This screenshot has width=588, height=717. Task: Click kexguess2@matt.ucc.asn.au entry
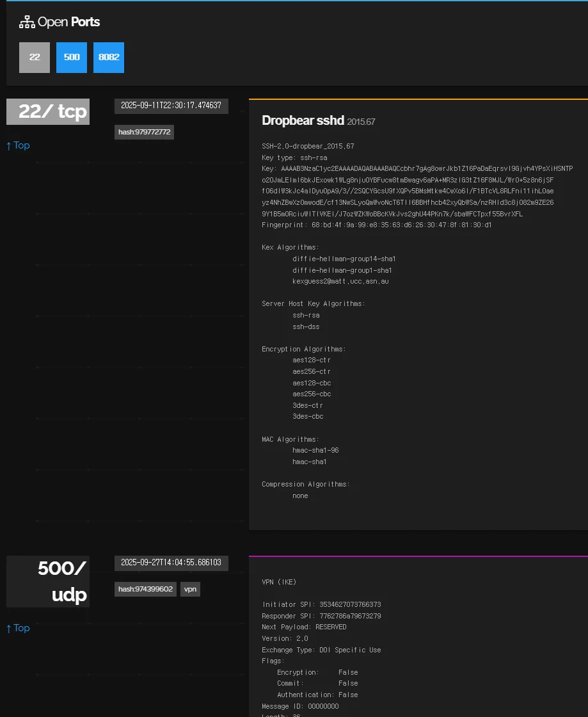340,281
